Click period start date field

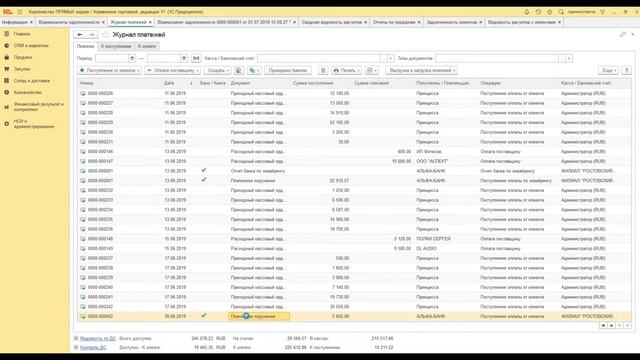click(112, 58)
